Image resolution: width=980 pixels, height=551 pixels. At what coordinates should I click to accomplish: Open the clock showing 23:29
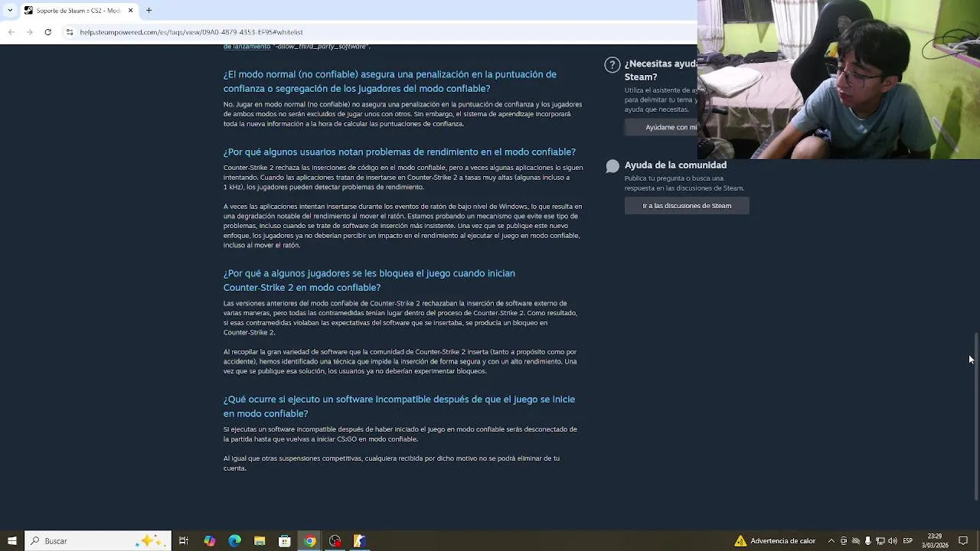click(935, 541)
